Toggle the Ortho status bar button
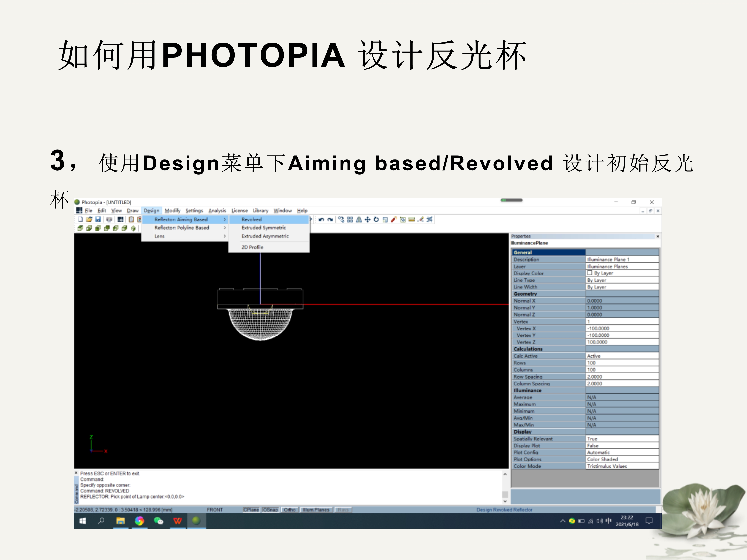 click(x=289, y=510)
